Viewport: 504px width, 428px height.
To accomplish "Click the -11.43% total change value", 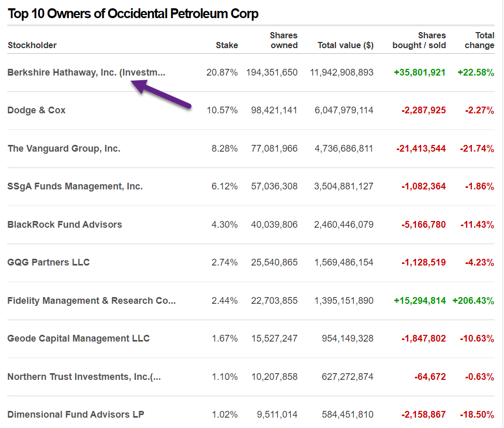I will tap(477, 225).
